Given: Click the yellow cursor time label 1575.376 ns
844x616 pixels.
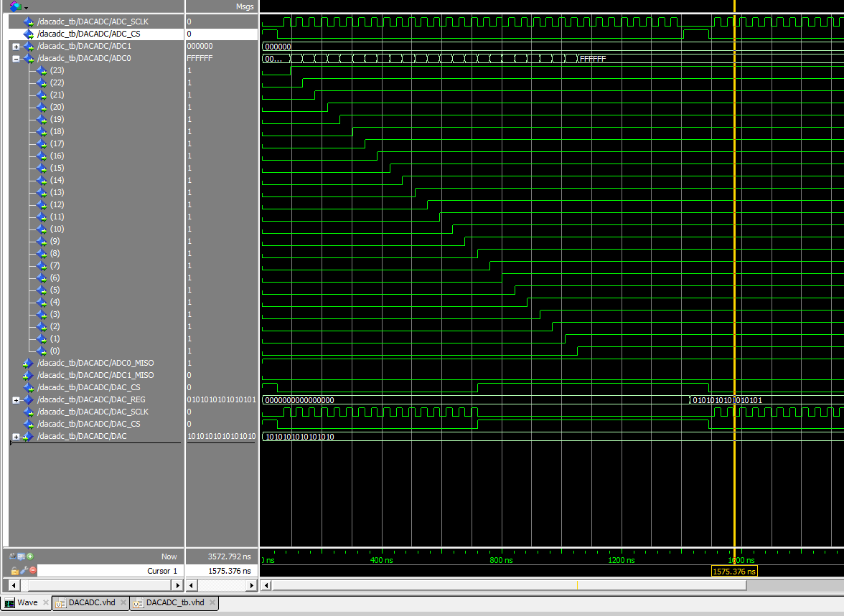Looking at the screenshot, I should click(x=734, y=572).
